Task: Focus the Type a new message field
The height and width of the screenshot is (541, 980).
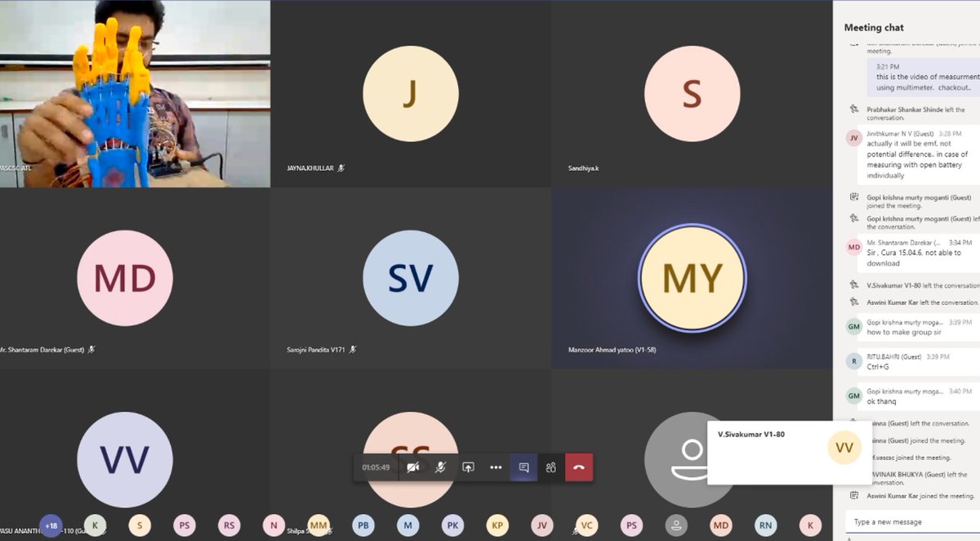Action: pos(912,521)
